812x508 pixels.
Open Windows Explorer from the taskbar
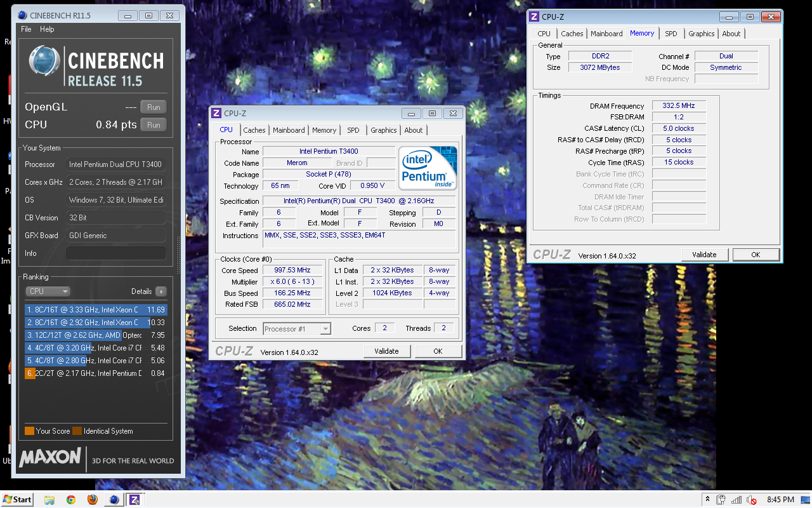(49, 500)
